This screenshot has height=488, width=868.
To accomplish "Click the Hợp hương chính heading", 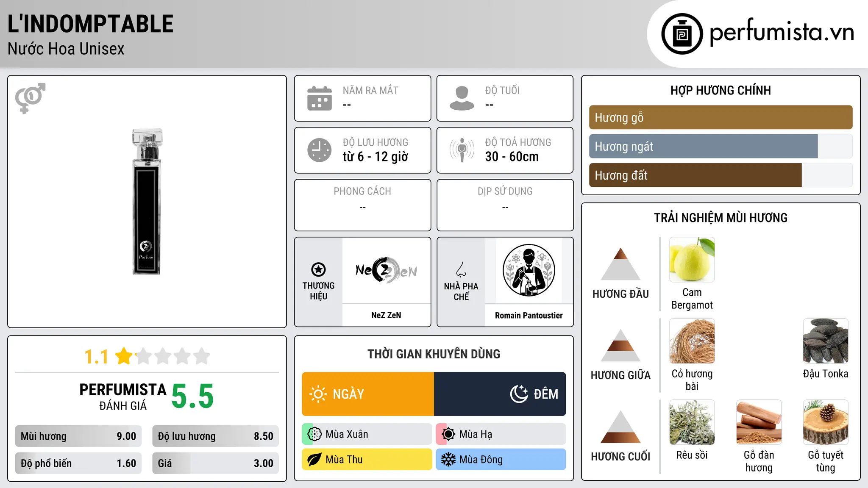I will click(721, 90).
